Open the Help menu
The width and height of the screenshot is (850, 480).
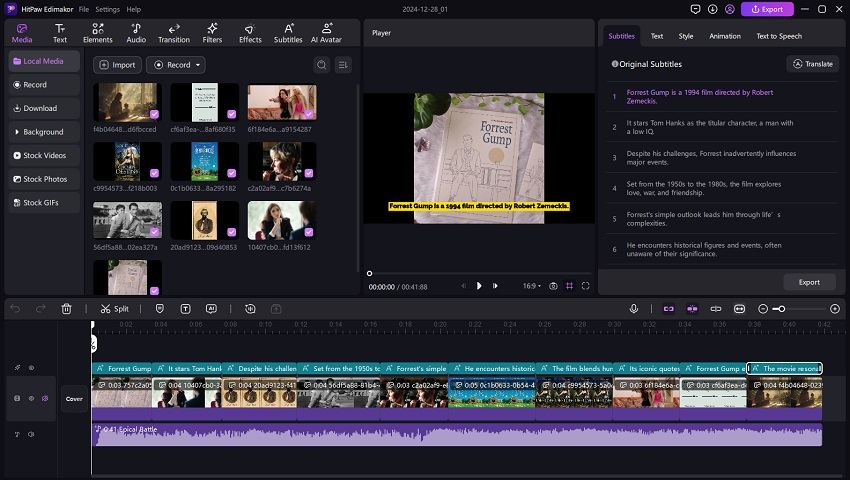click(x=133, y=9)
